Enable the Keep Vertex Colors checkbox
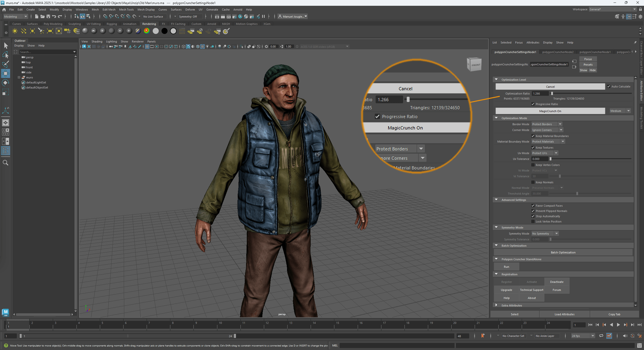 coord(533,165)
